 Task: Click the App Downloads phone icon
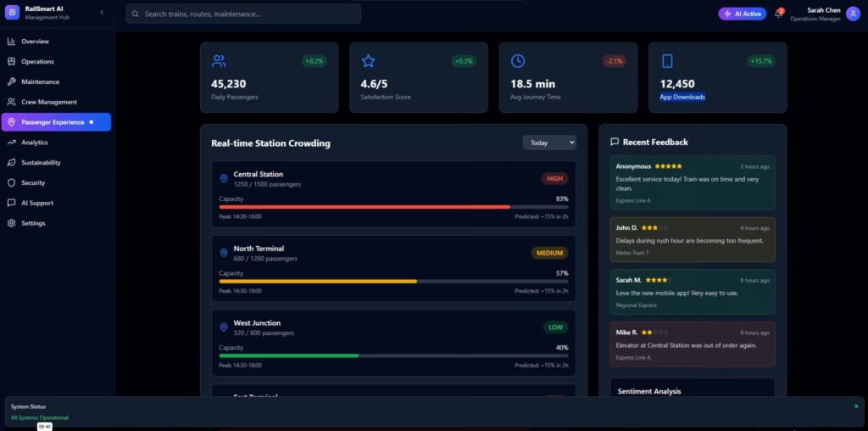click(x=667, y=61)
